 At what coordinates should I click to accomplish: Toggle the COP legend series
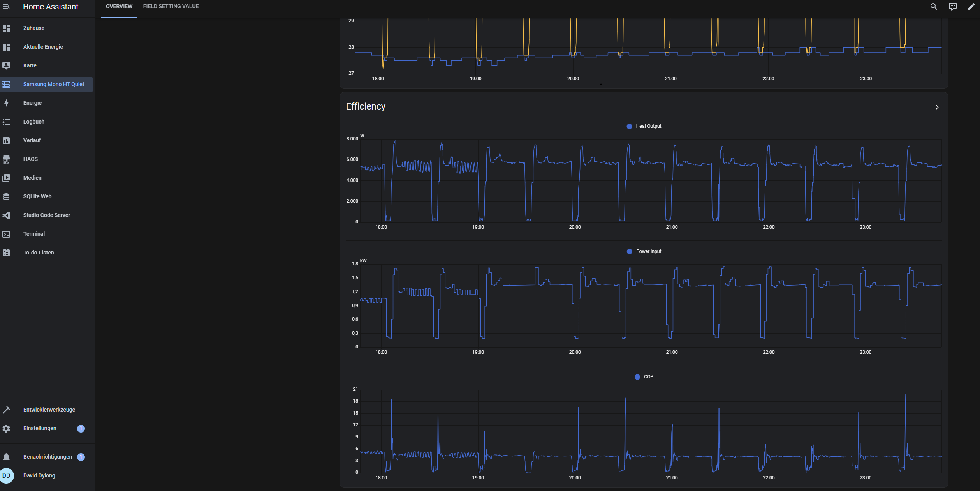click(x=644, y=377)
